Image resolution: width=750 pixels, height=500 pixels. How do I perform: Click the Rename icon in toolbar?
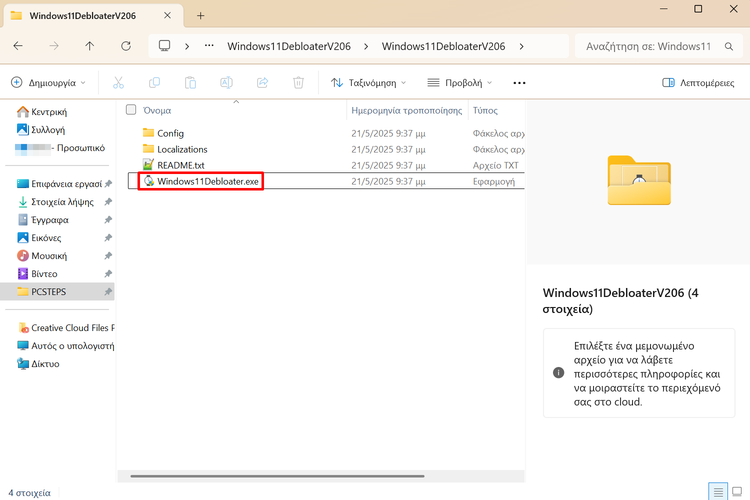(226, 83)
